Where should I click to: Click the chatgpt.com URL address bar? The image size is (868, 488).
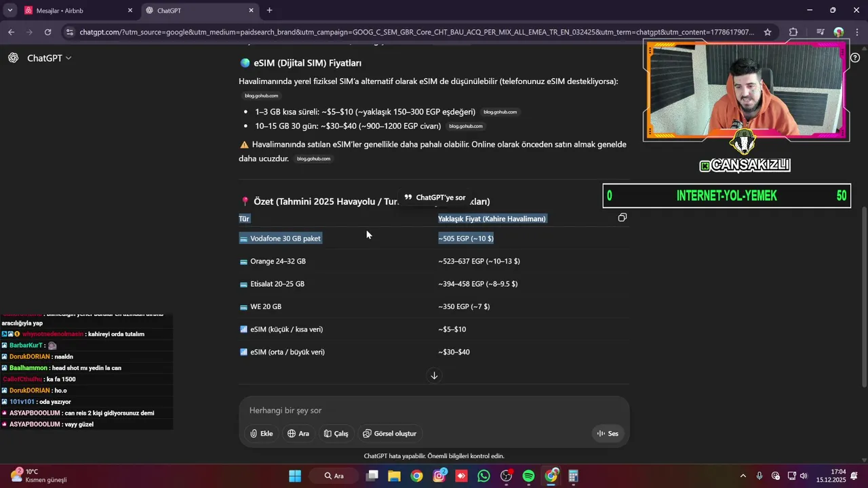[416, 32]
